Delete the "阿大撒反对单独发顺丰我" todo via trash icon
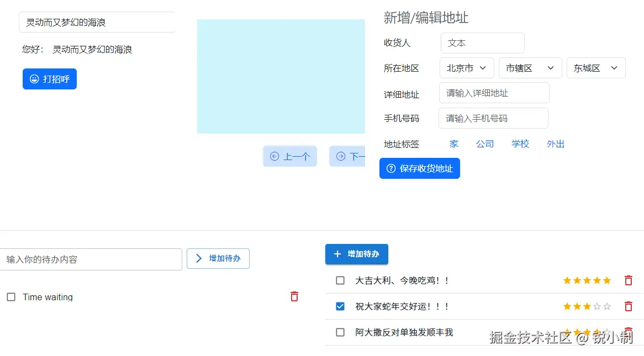The width and height of the screenshot is (644, 356). 628,332
